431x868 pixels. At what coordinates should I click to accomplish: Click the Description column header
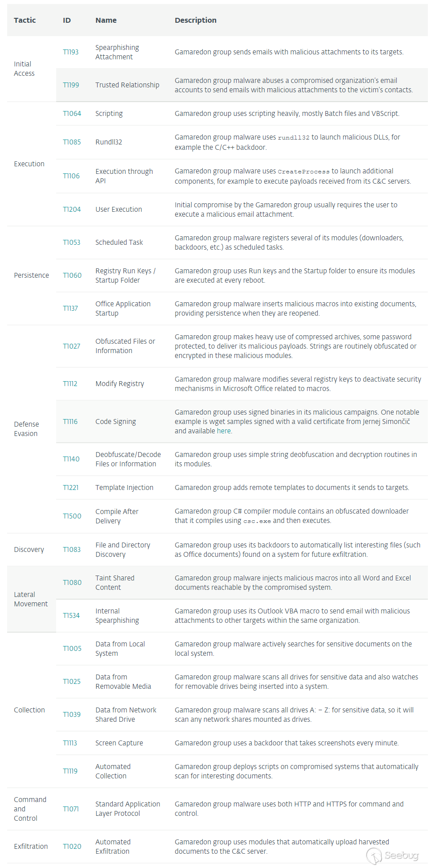pyautogui.click(x=195, y=21)
